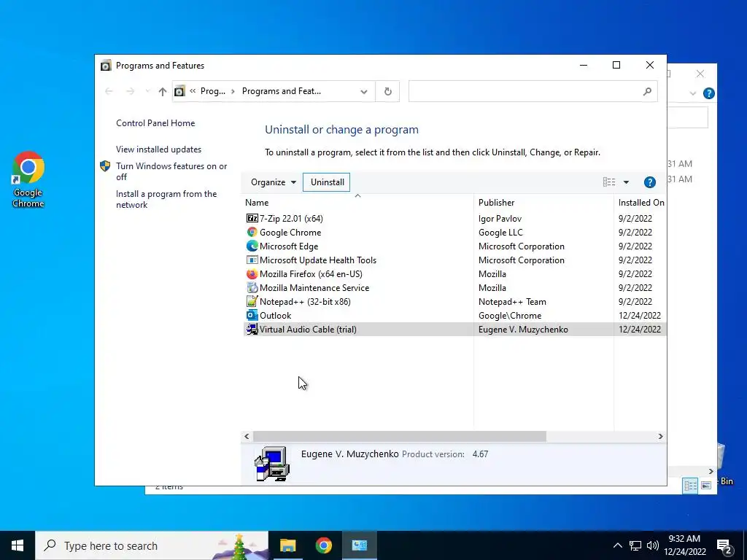Select the Microsoft Edge list entry icon

click(252, 246)
